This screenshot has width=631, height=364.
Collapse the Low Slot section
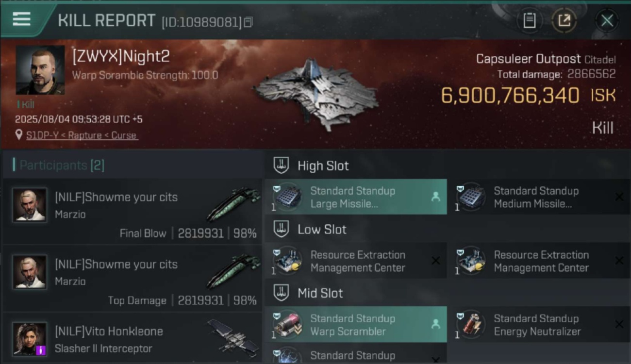point(281,229)
